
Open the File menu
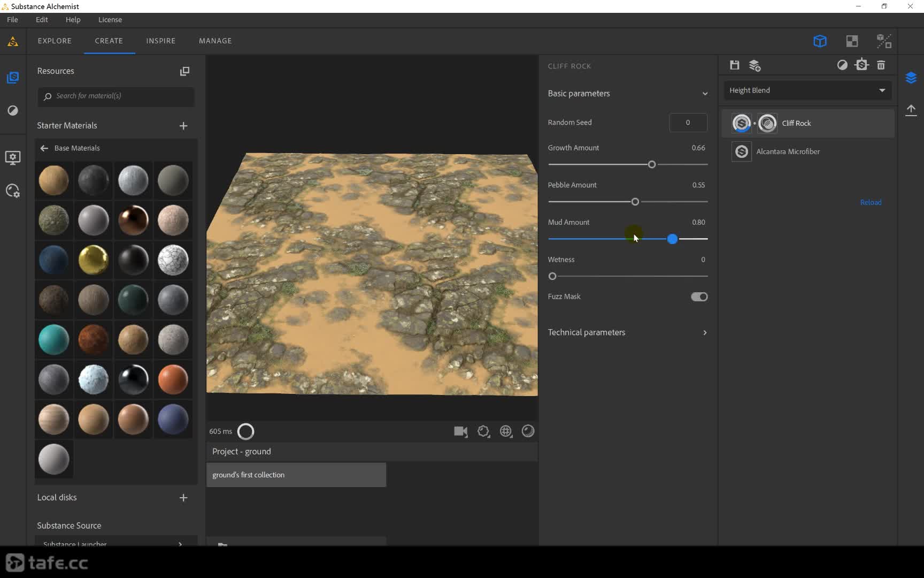12,20
